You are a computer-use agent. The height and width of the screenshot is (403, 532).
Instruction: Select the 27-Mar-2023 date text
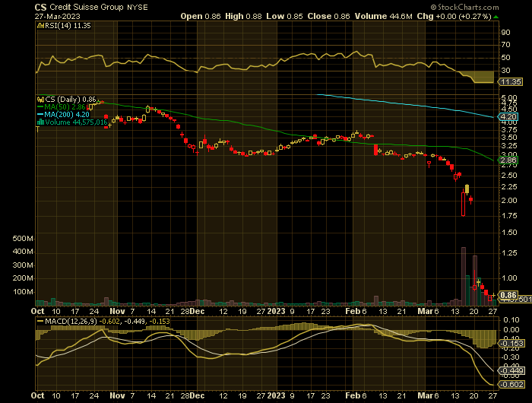57,16
